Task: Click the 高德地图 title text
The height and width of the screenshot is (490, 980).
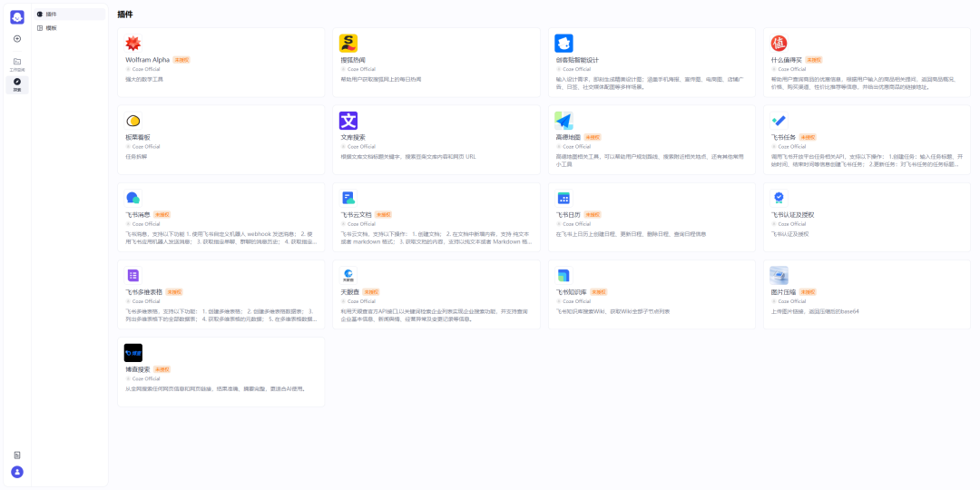Action: (x=568, y=138)
